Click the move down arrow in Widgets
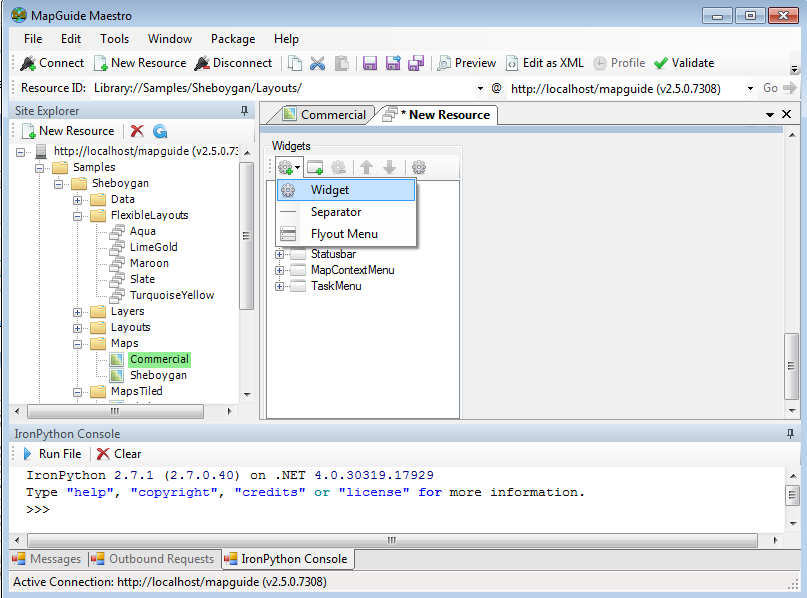Image resolution: width=807 pixels, height=598 pixels. 390,167
